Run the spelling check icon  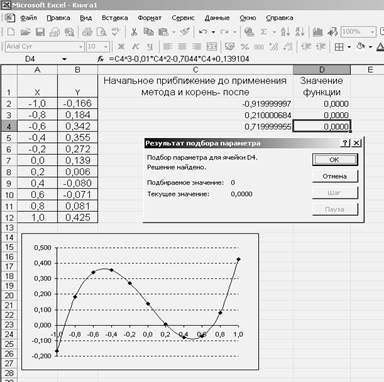click(x=115, y=32)
